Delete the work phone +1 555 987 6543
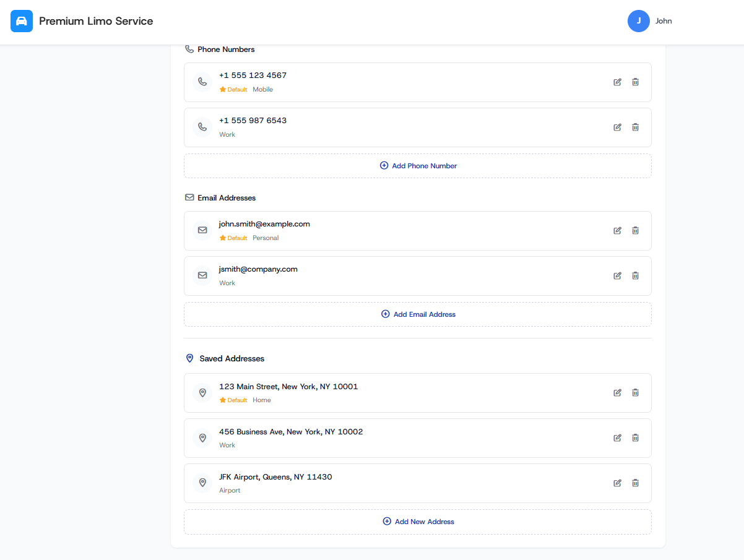Viewport: 744px width, 560px height. (x=635, y=127)
